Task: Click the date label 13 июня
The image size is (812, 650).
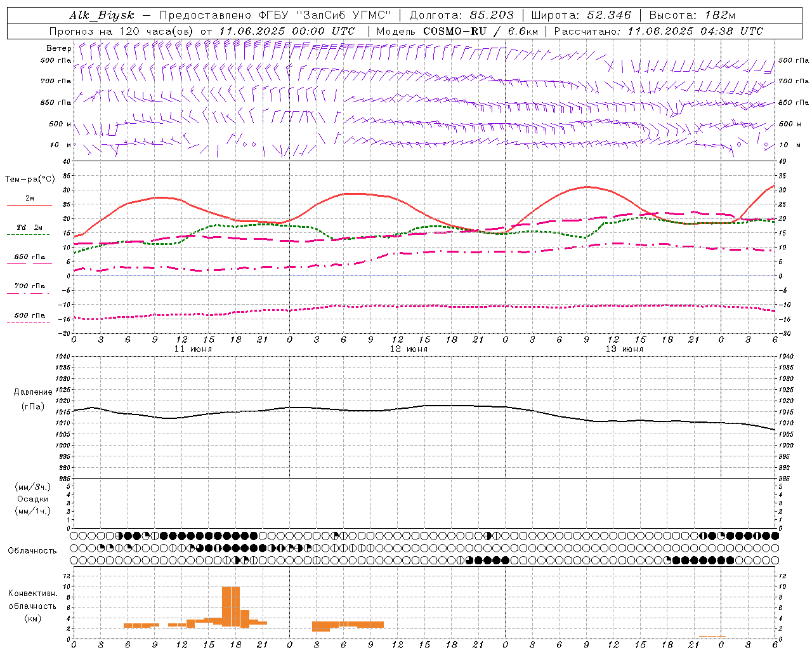Action: pos(624,349)
